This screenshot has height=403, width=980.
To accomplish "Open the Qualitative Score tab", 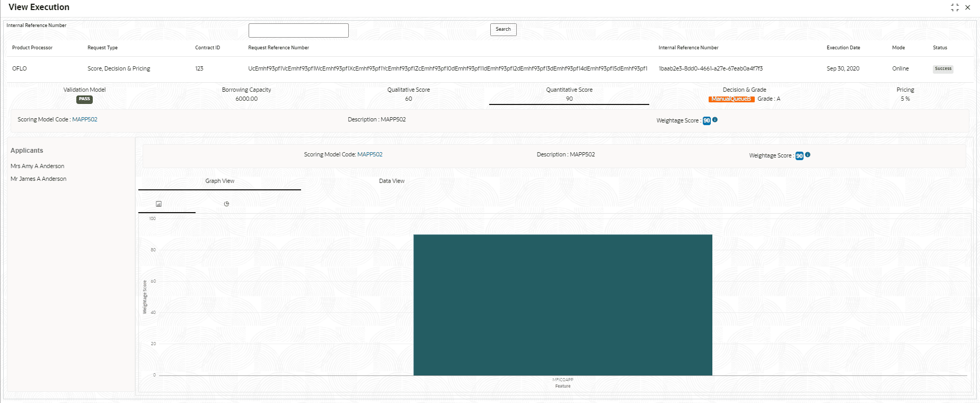I will tap(409, 94).
